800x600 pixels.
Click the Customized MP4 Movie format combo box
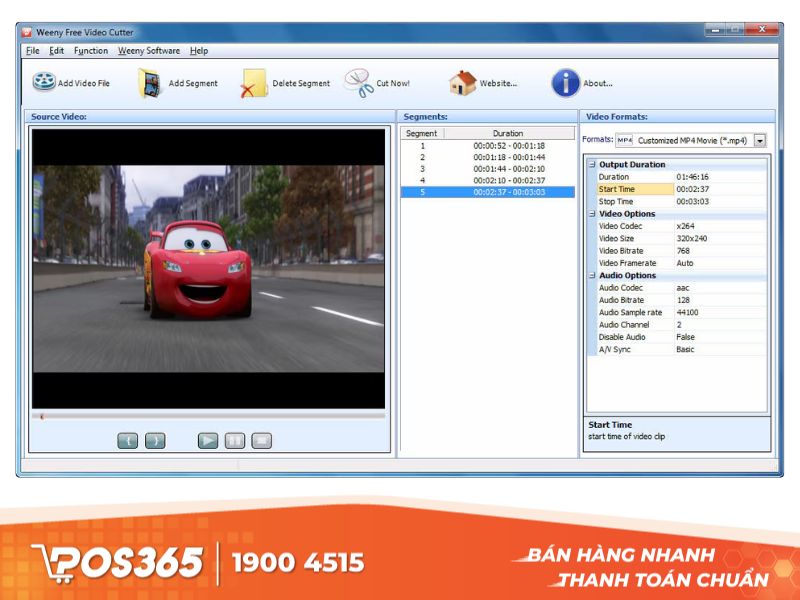click(691, 140)
